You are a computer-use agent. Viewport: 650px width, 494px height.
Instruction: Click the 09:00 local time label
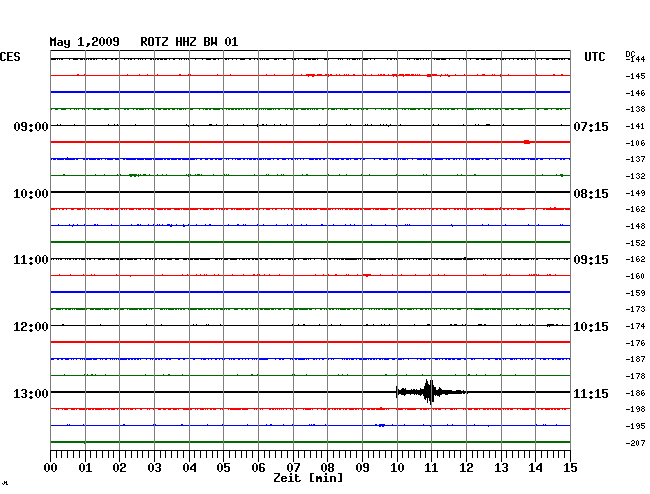pyautogui.click(x=31, y=126)
